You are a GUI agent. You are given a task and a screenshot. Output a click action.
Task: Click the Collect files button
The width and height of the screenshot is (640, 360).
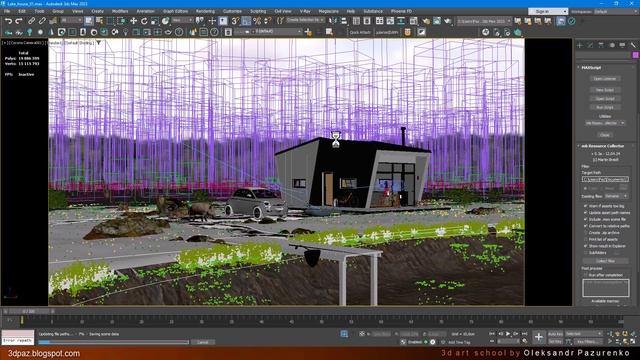pyautogui.click(x=605, y=261)
